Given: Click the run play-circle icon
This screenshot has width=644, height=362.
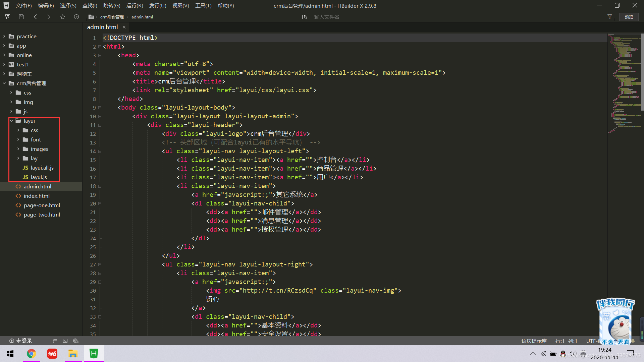Looking at the screenshot, I should [76, 17].
